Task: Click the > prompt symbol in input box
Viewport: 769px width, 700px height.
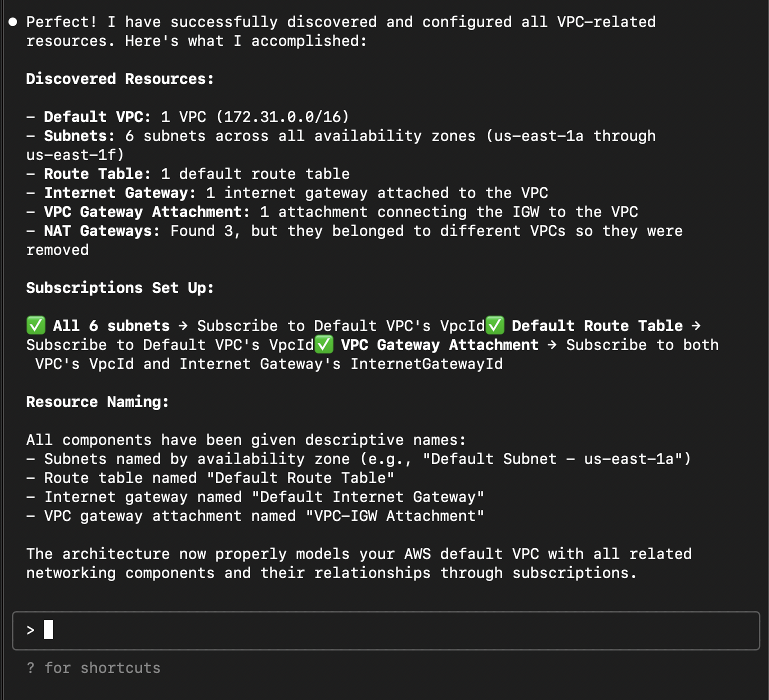Action: [x=30, y=630]
